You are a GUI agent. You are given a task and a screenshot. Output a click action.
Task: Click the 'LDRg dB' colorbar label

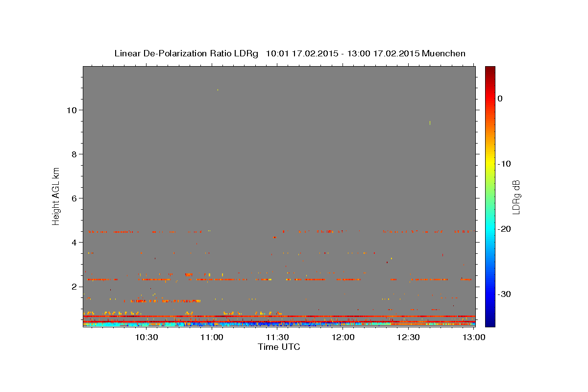pyautogui.click(x=515, y=197)
